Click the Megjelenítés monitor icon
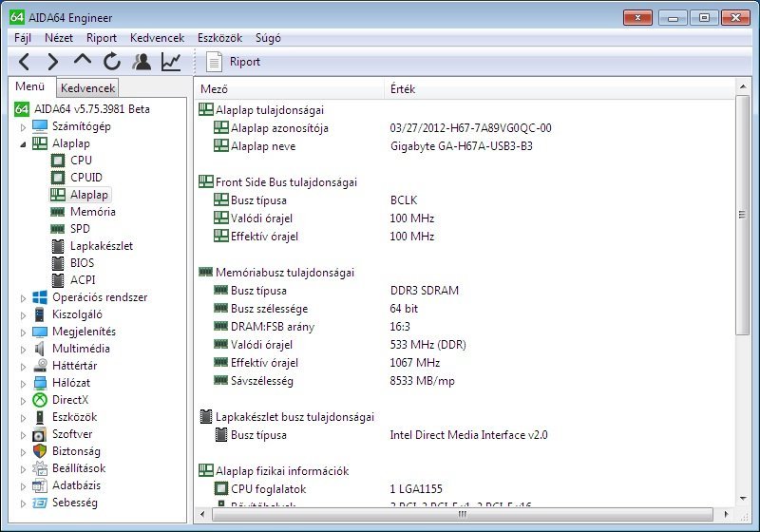The height and width of the screenshot is (532, 760). tap(40, 332)
